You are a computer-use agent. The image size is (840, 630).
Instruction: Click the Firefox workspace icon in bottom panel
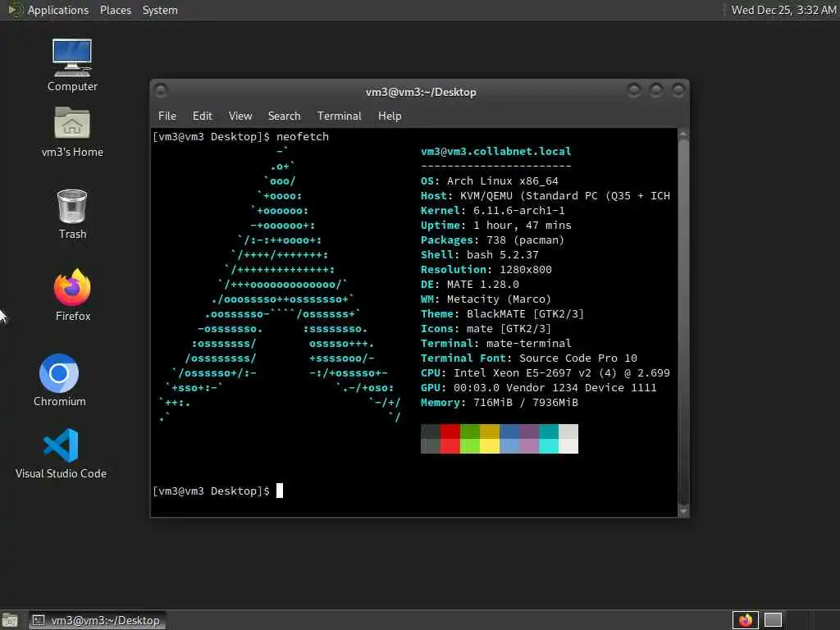click(x=745, y=620)
